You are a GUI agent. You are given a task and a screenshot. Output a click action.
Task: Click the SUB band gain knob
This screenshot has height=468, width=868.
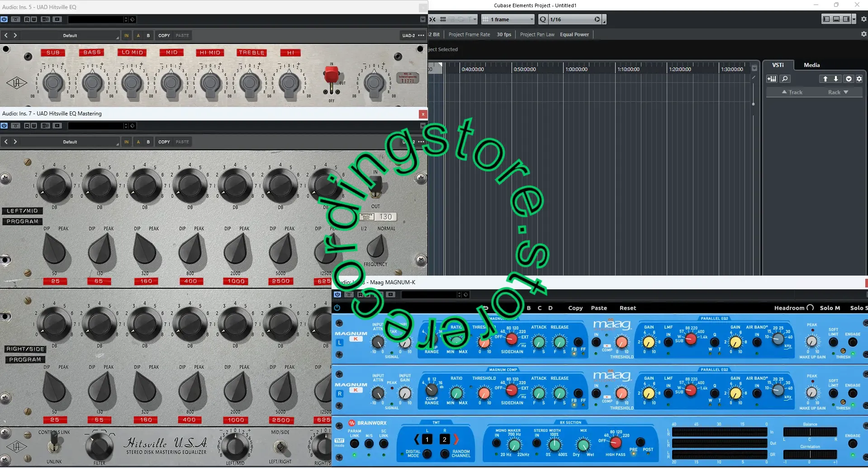point(53,83)
